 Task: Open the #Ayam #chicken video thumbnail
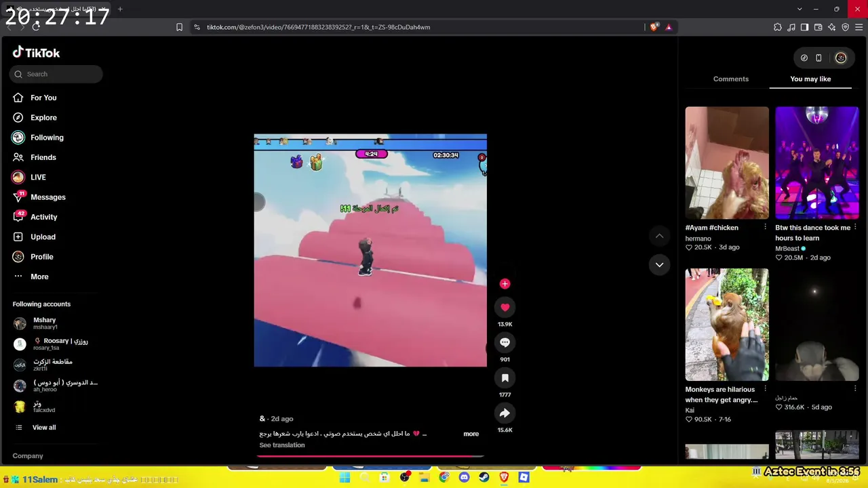727,163
